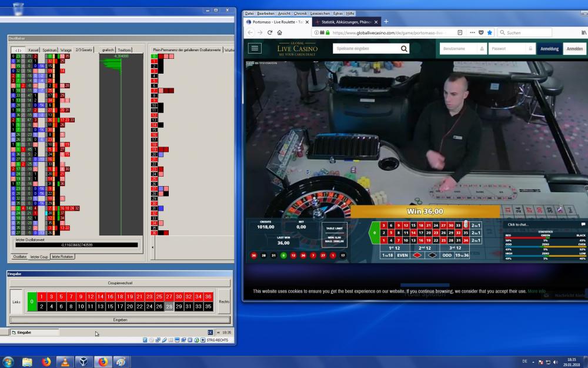The width and height of the screenshot is (588, 368).
Task: Select the Spektrum tab
Action: pyautogui.click(x=49, y=50)
